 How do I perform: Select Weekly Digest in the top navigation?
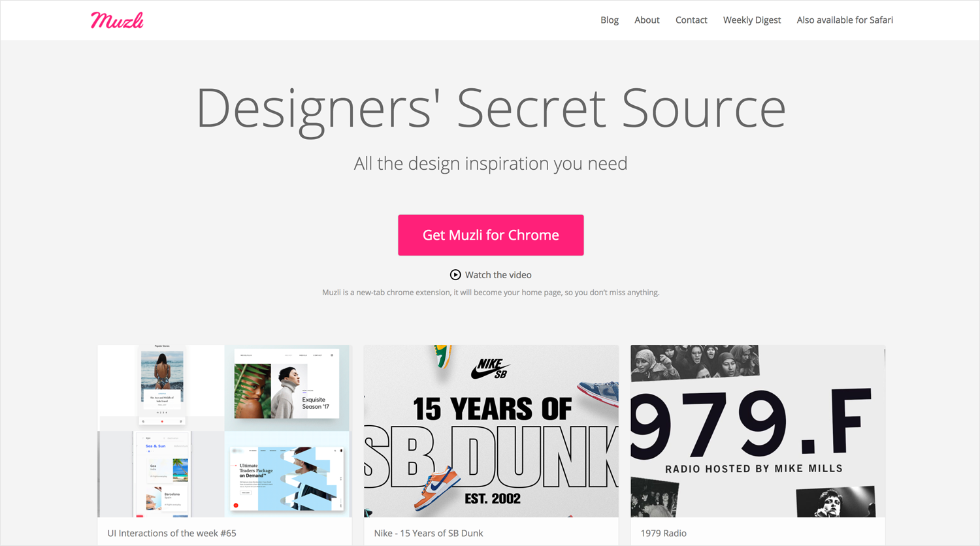tap(752, 20)
